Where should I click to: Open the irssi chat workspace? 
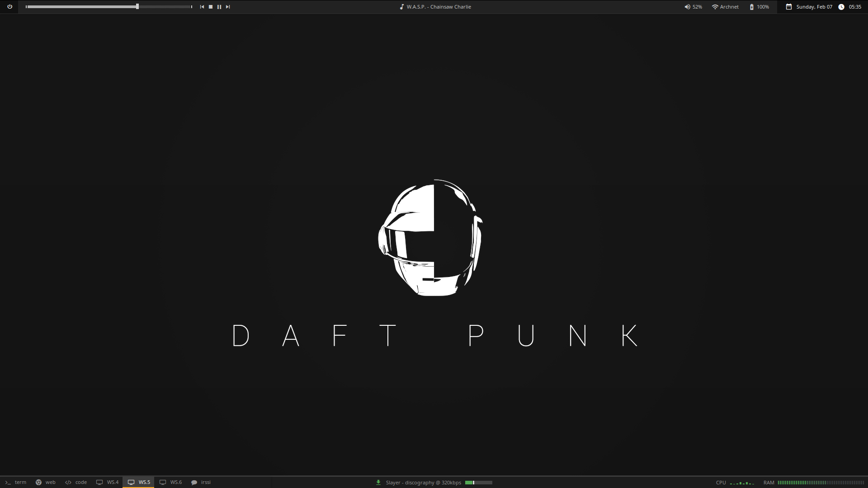201,482
